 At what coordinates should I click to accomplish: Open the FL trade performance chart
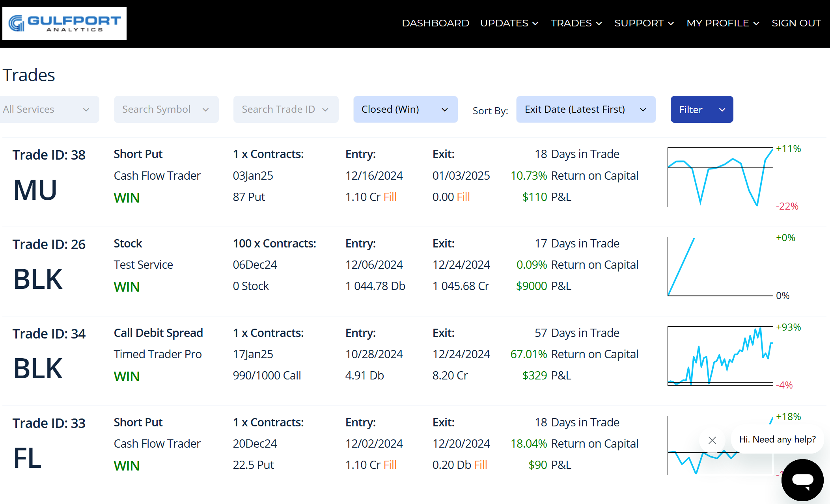(x=720, y=445)
